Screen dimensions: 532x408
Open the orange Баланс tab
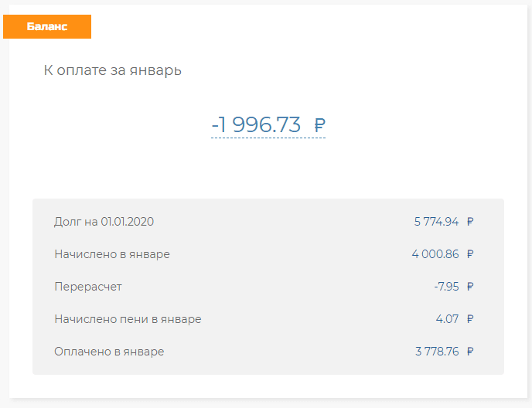[x=47, y=26]
